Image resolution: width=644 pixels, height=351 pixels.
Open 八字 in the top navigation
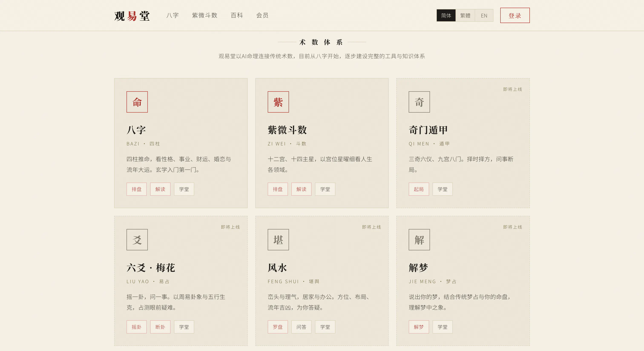coord(172,16)
